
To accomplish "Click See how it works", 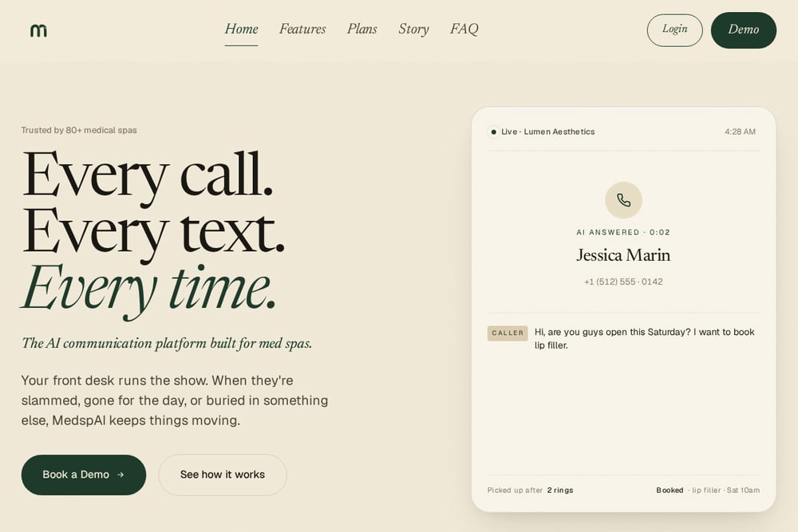I will (x=223, y=475).
